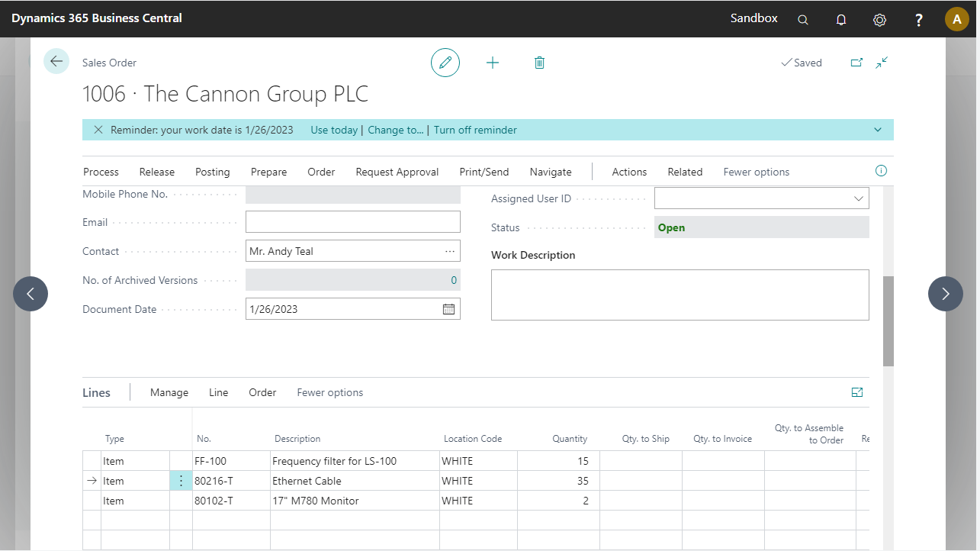Open the Document Date calendar picker
The width and height of the screenshot is (980, 551).
[449, 309]
